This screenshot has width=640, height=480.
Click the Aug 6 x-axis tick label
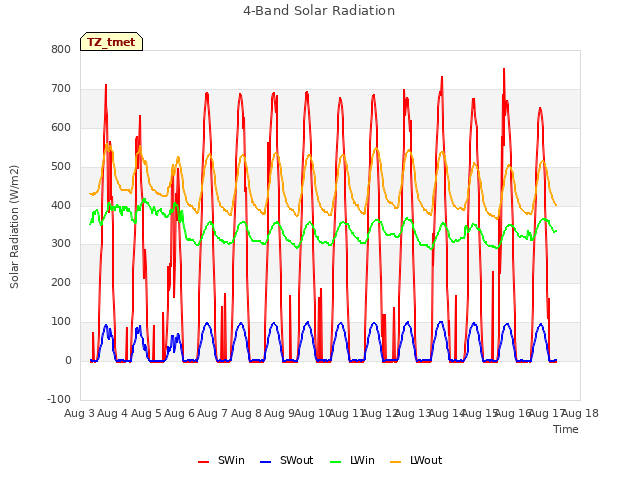click(179, 413)
